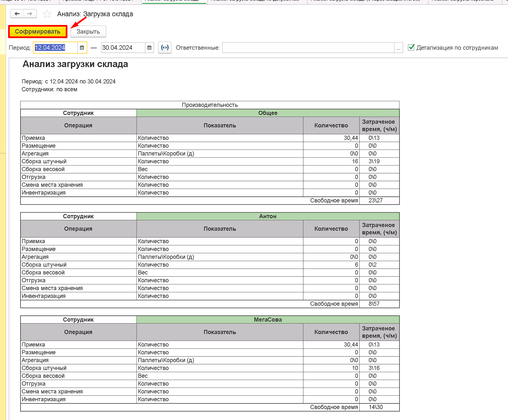The image size is (508, 420).
Task: Select the green Антон header cell
Action: pos(268,216)
